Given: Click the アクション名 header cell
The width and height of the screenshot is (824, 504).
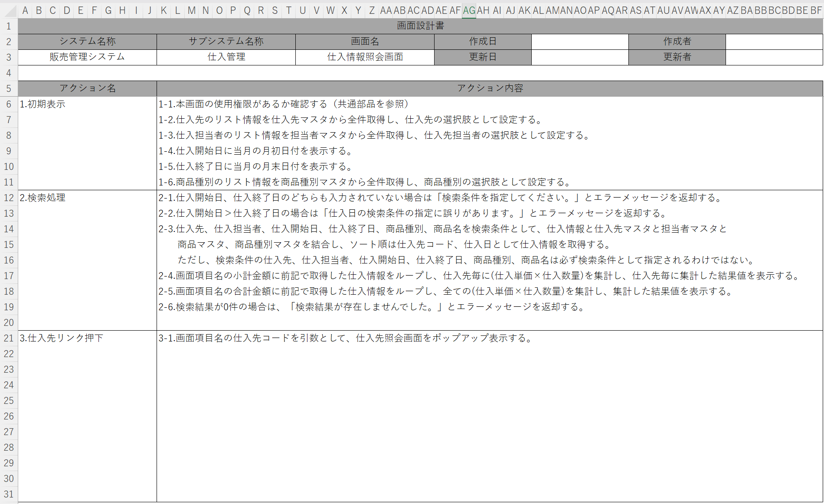Looking at the screenshot, I should 87,88.
